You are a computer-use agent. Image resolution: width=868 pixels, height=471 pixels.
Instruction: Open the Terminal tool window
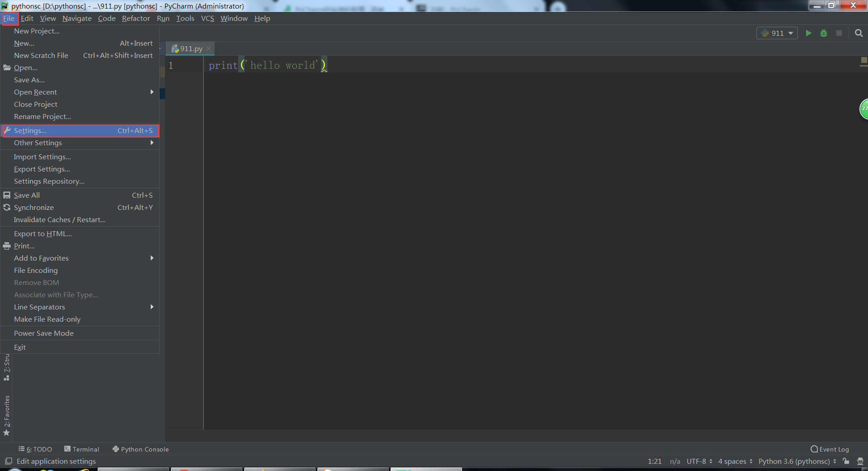click(x=85, y=449)
